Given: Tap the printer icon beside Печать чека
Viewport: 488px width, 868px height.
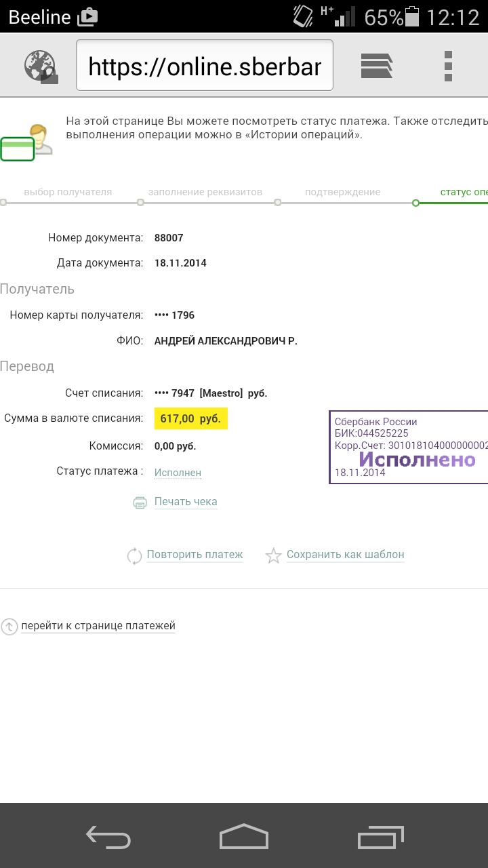Looking at the screenshot, I should [140, 502].
